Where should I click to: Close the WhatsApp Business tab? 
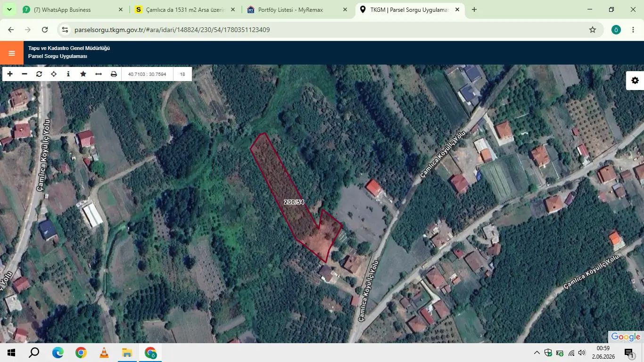(120, 9)
